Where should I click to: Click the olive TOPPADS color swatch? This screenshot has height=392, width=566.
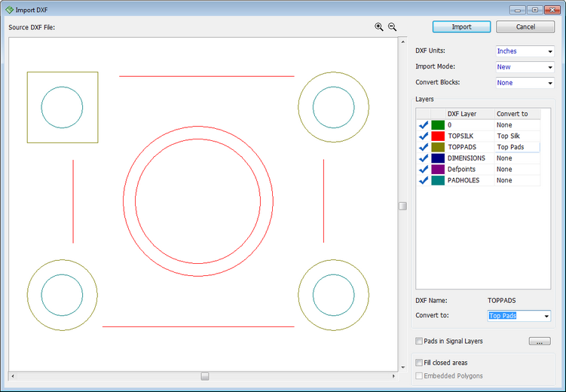pos(438,147)
